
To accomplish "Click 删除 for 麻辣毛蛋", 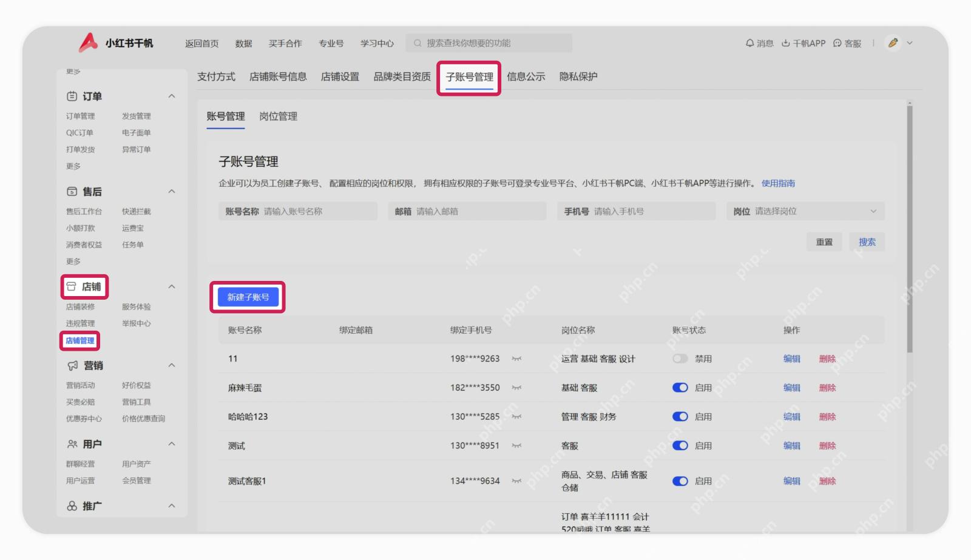I will click(827, 388).
